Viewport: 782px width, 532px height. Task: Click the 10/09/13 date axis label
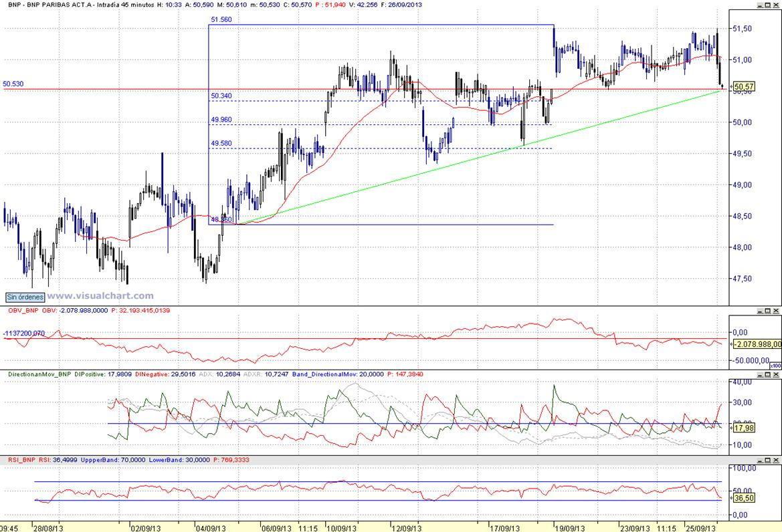coord(342,528)
